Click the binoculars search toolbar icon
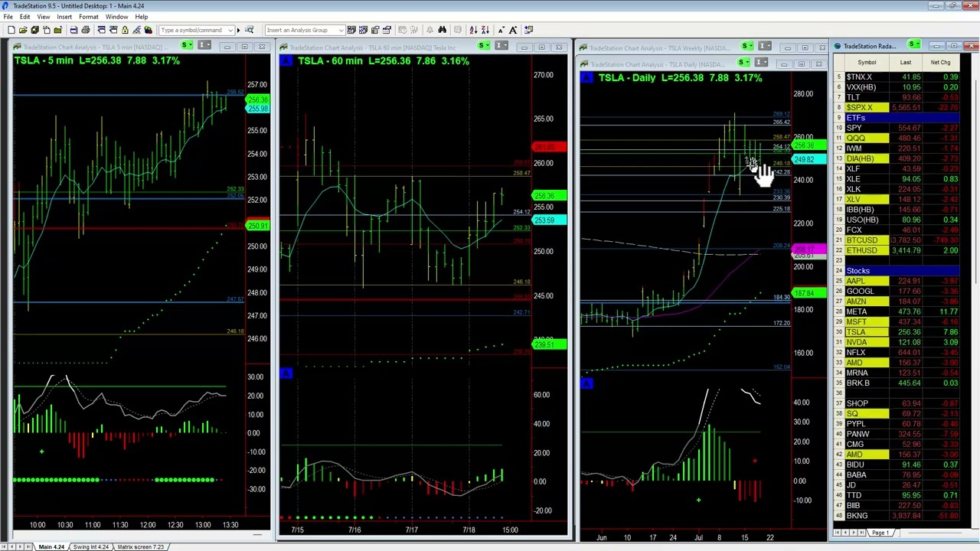 [443, 30]
